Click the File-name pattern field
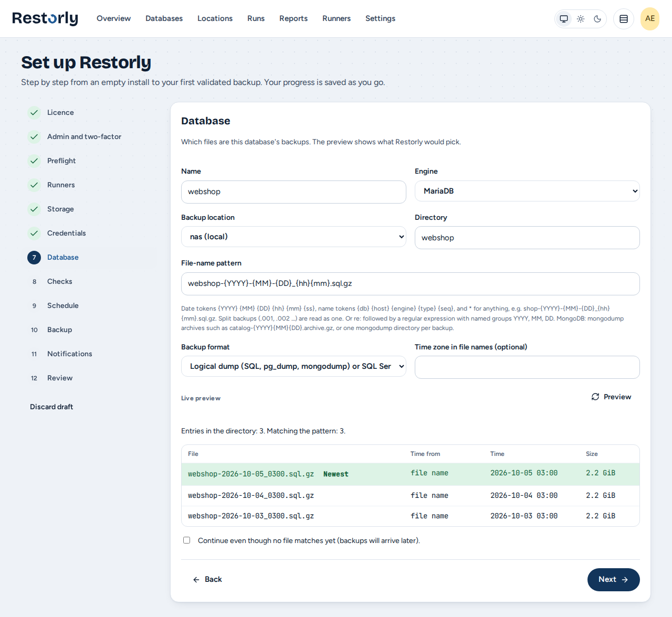Viewport: 672px width, 617px height. [411, 284]
